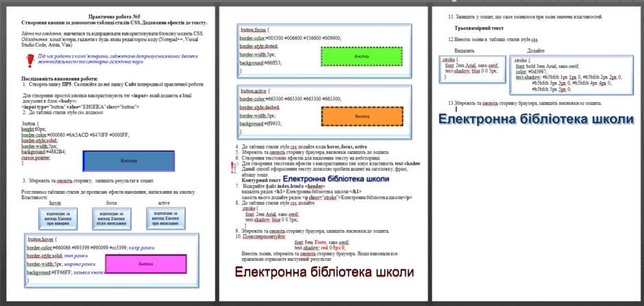Click the "Властивості:" label
This screenshot has width=644, height=306.
[x=34, y=198]
